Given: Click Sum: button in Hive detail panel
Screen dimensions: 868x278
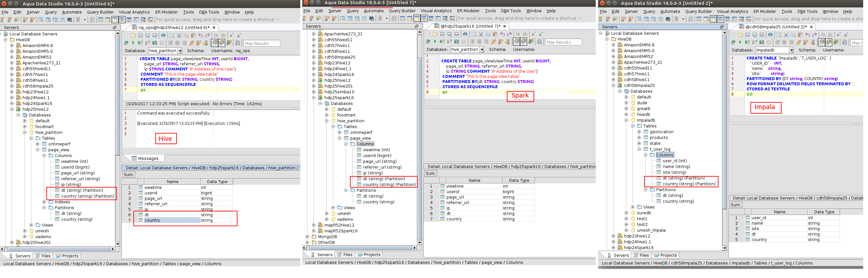Looking at the screenshot, I should pyautogui.click(x=129, y=175).
